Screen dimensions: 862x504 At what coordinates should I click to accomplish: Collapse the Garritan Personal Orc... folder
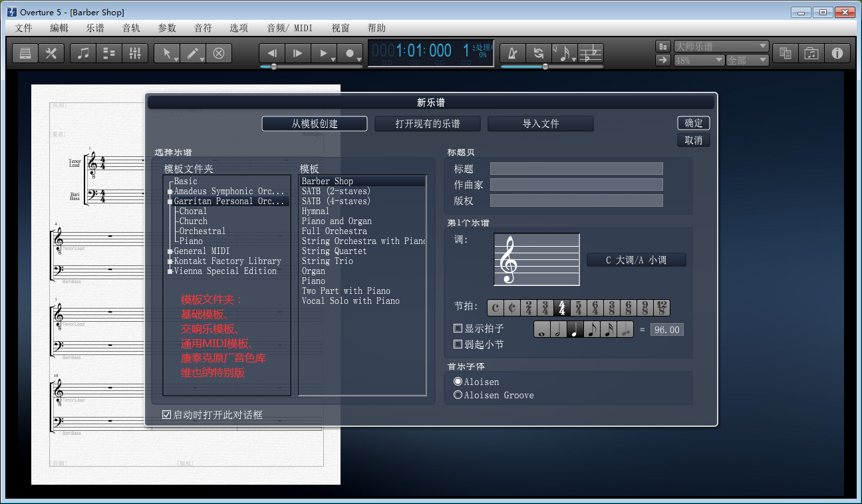point(170,201)
